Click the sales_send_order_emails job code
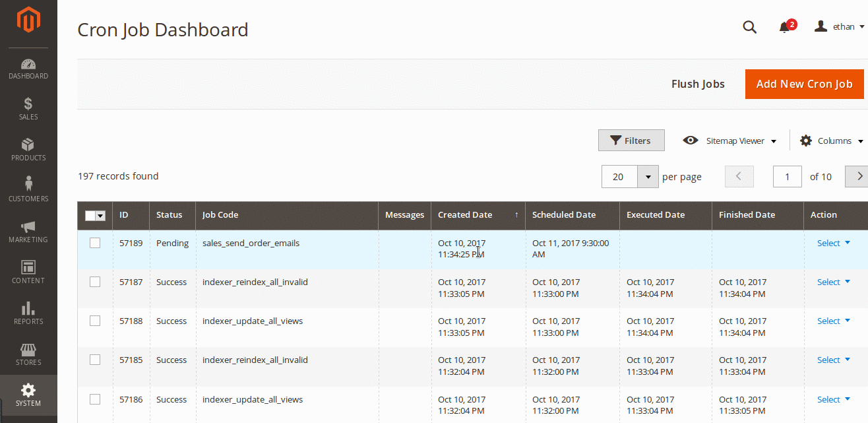This screenshot has width=868, height=423. [251, 243]
